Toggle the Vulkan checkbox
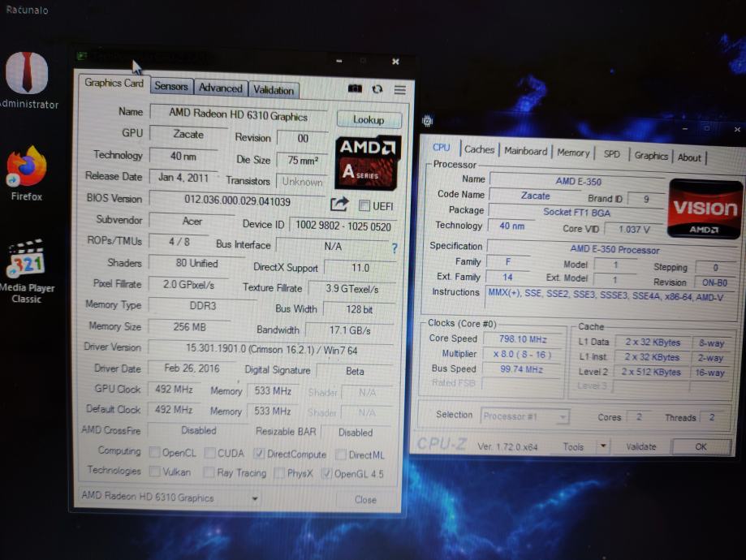 (154, 472)
